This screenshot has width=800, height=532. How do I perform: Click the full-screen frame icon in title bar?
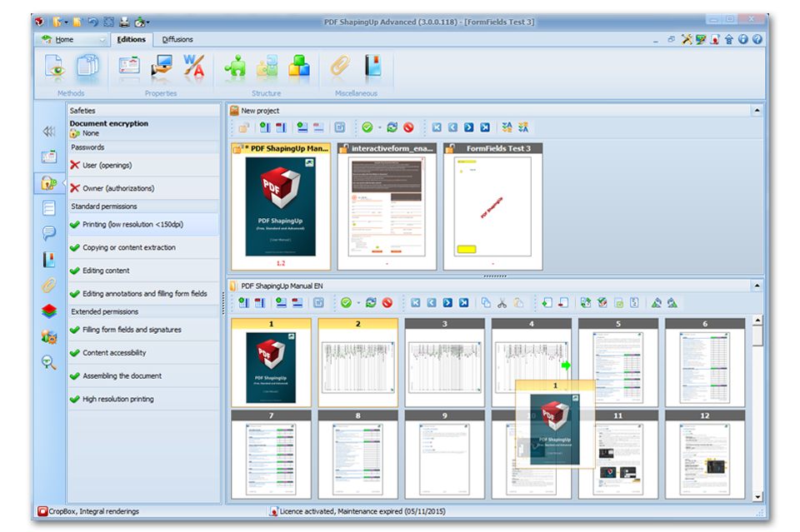point(108,22)
